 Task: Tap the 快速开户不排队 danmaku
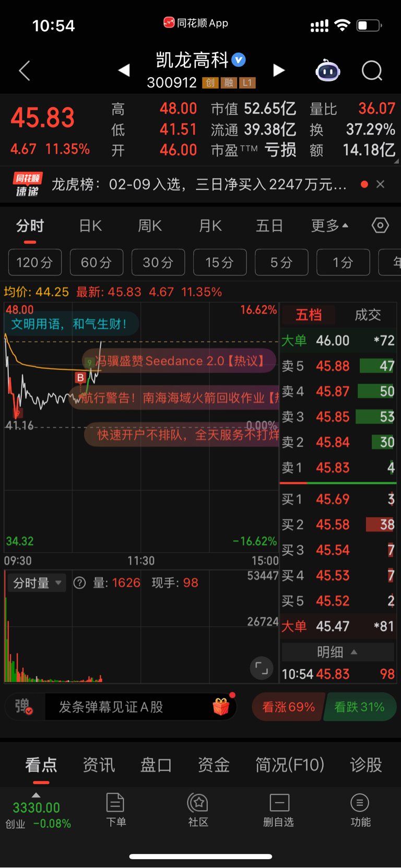tap(182, 434)
